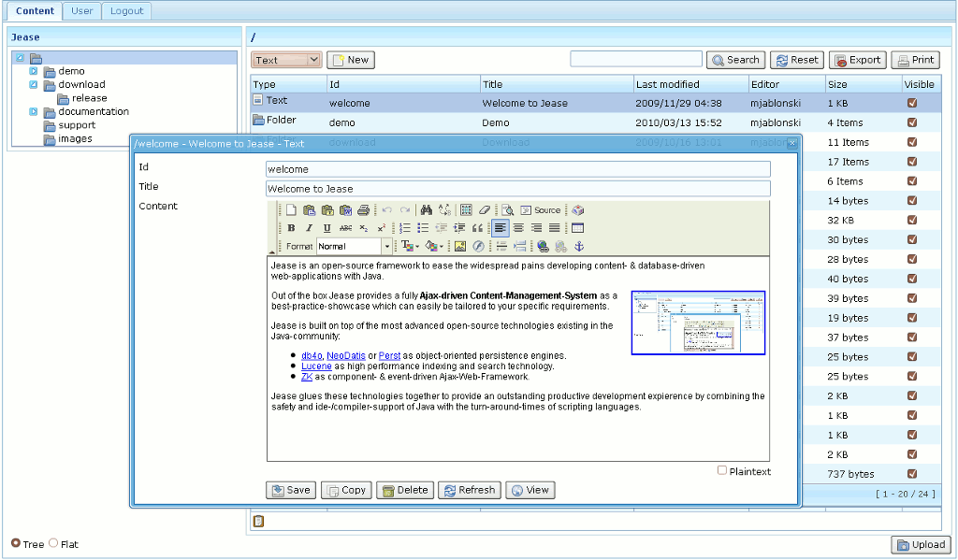The height and width of the screenshot is (560, 958).
Task: Click the Save button
Action: click(x=291, y=491)
